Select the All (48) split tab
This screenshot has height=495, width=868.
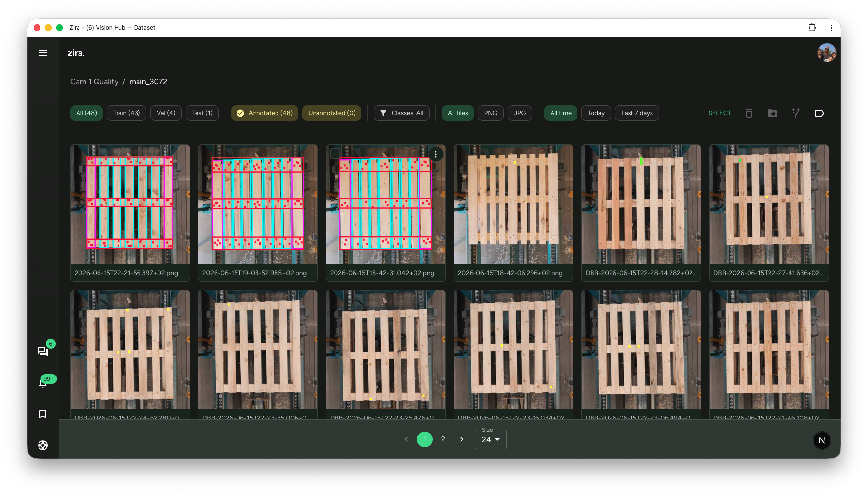pos(86,113)
